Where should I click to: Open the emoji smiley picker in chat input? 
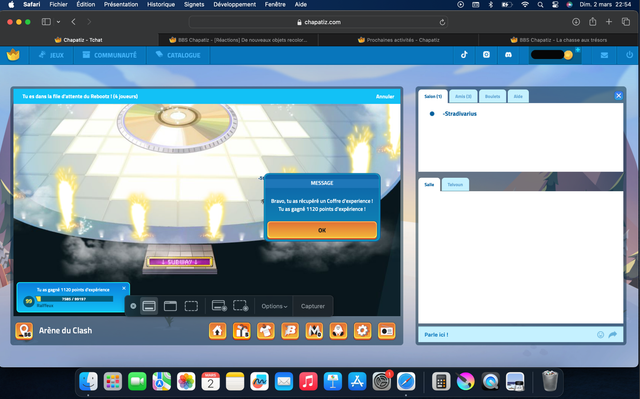pyautogui.click(x=600, y=335)
